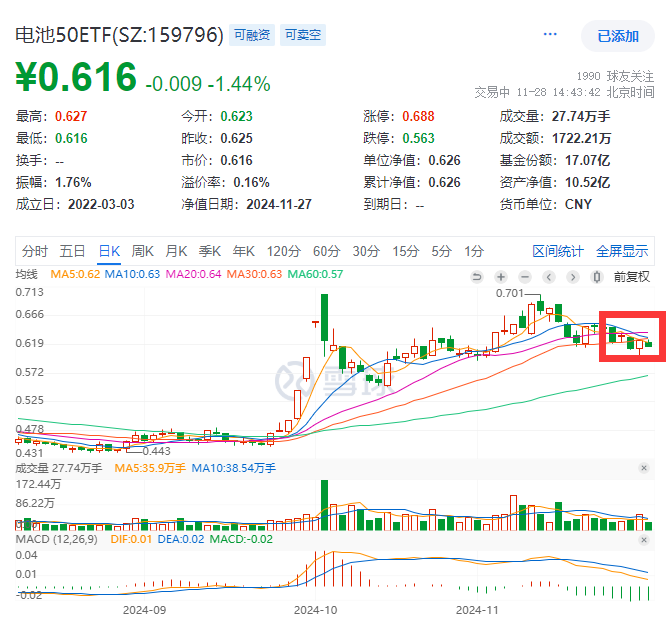Image resolution: width=669 pixels, height=625 pixels.
Task: Click the 2024-10 date axis label
Action: click(315, 610)
